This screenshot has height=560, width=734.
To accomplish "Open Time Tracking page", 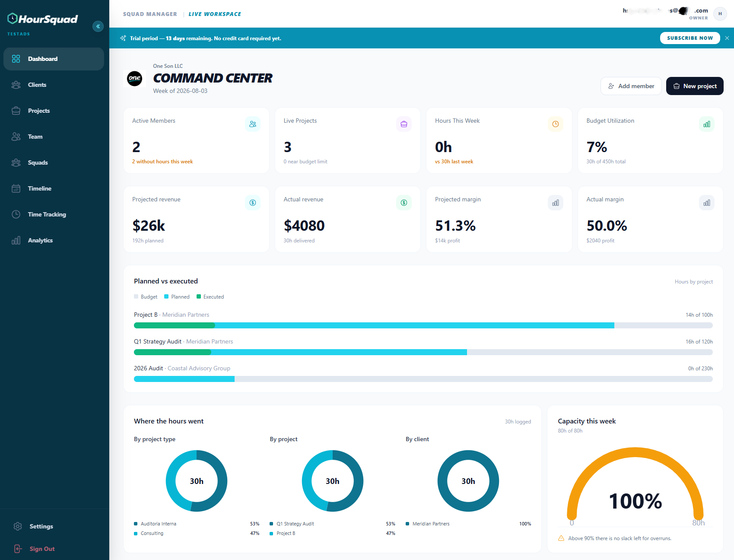I will pyautogui.click(x=54, y=214).
